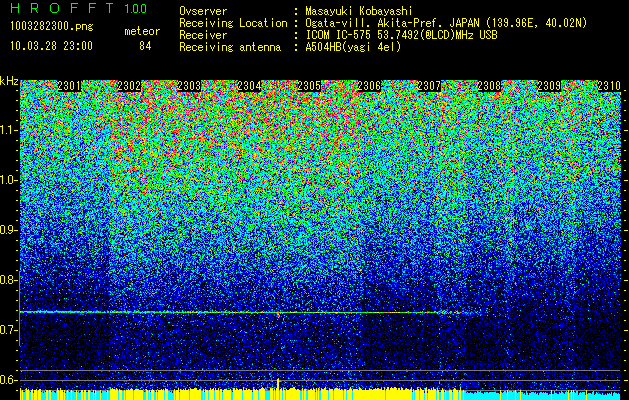629x400 pixels.
Task: Click the 2304 time marker
Action: [x=249, y=86]
